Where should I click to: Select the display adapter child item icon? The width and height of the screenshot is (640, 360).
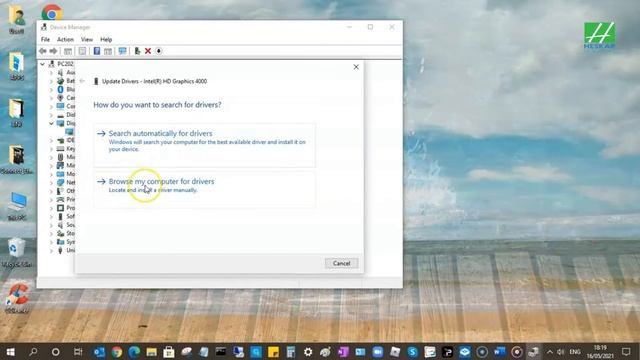point(69,132)
